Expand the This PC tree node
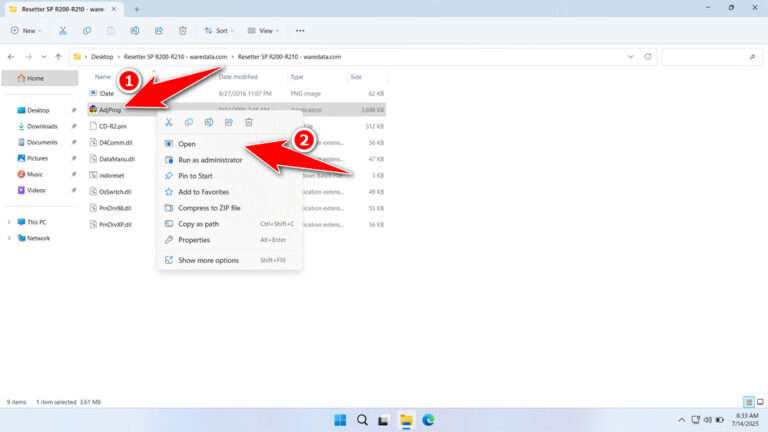 pyautogui.click(x=9, y=222)
